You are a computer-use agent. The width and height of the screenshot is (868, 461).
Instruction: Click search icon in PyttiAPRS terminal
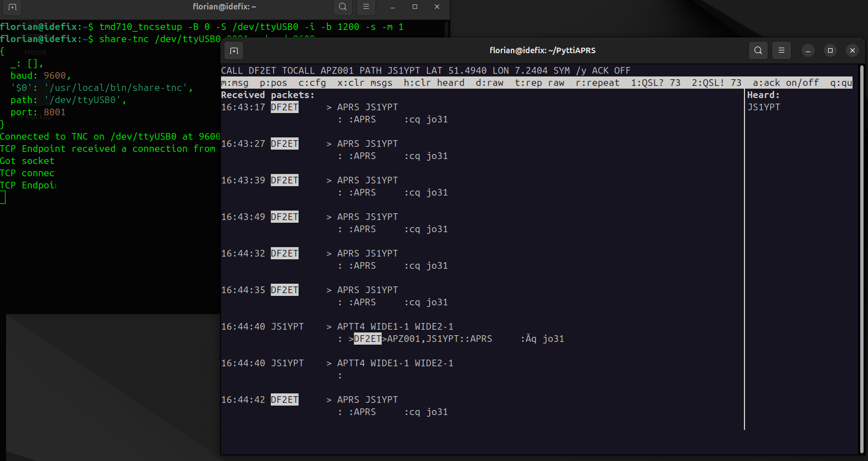[x=758, y=50]
